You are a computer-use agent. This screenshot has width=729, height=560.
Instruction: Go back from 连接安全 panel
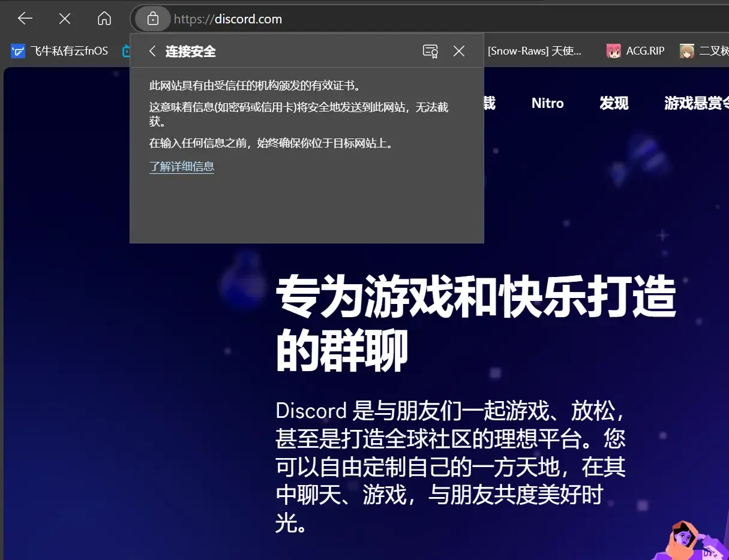point(152,52)
